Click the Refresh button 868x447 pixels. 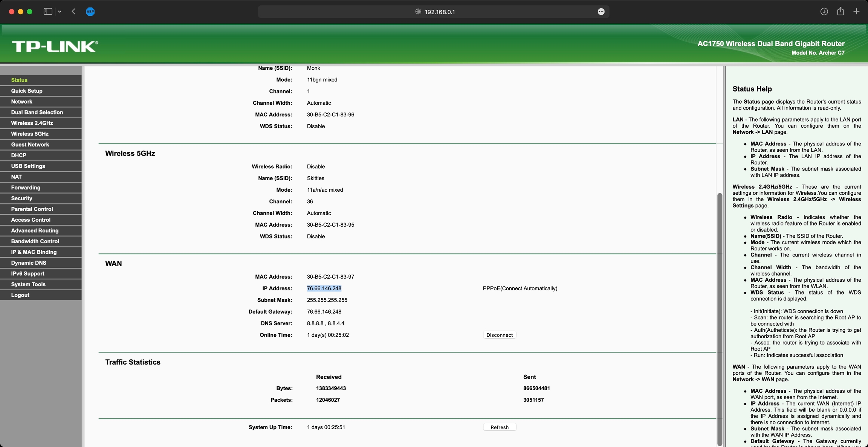(x=500, y=427)
